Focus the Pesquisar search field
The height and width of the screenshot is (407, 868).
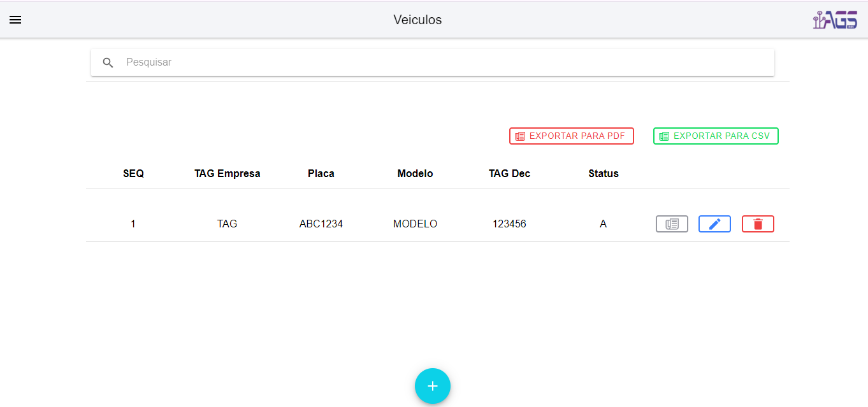click(x=446, y=62)
